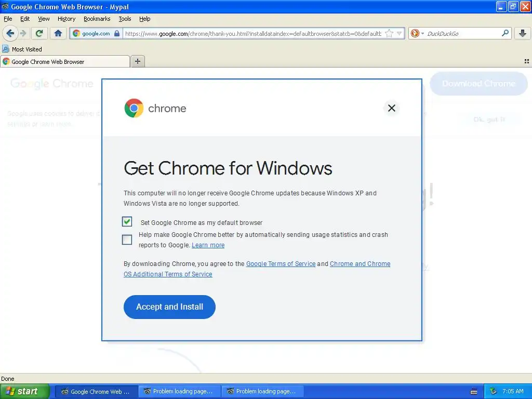This screenshot has height=399, width=532.
Task: Open the Home page icon
Action: (58, 33)
